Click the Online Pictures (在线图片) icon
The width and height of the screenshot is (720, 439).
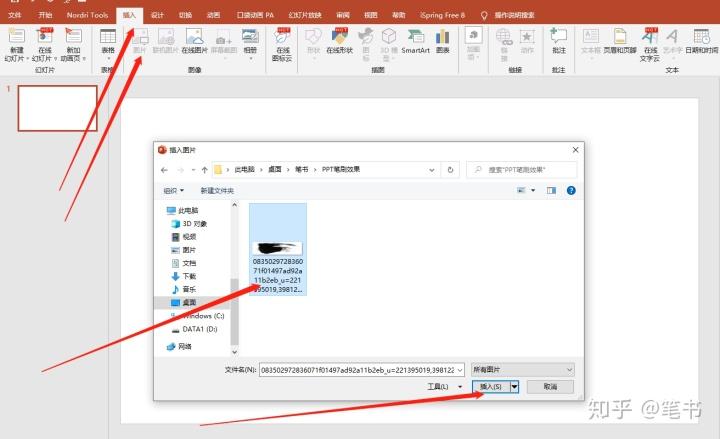(194, 37)
